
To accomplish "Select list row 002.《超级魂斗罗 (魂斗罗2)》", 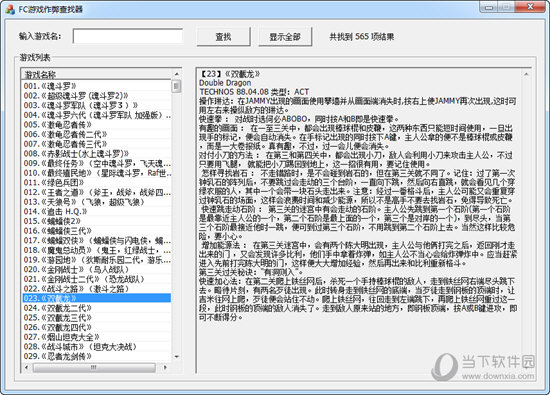I will pyautogui.click(x=97, y=96).
